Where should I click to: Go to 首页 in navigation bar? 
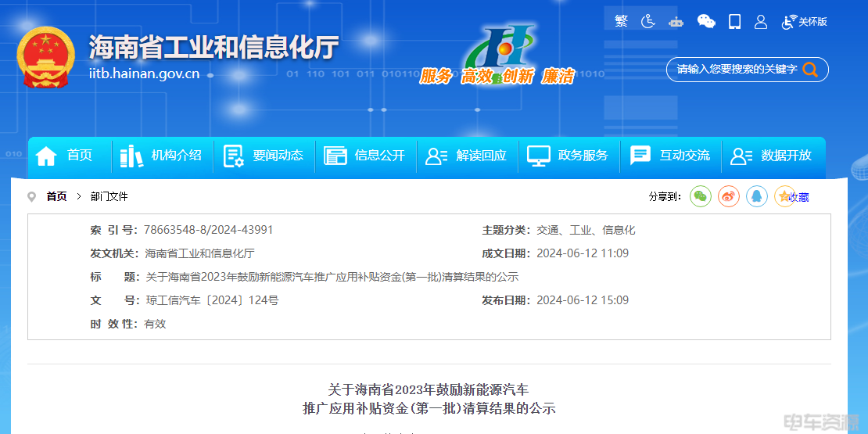coord(65,156)
